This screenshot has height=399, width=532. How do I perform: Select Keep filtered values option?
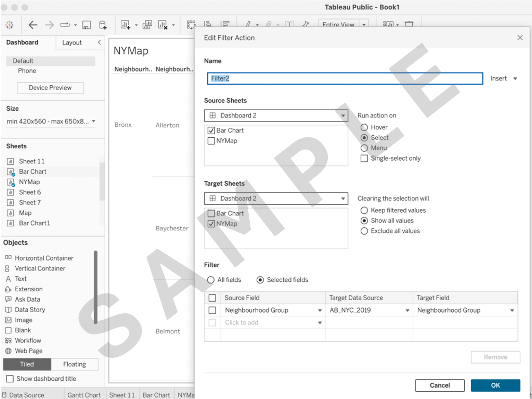click(364, 210)
